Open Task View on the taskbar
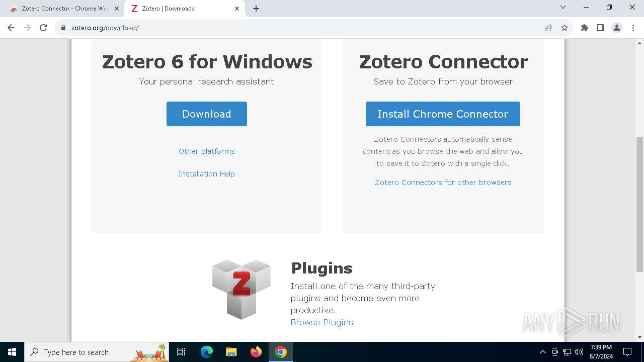 (181, 352)
